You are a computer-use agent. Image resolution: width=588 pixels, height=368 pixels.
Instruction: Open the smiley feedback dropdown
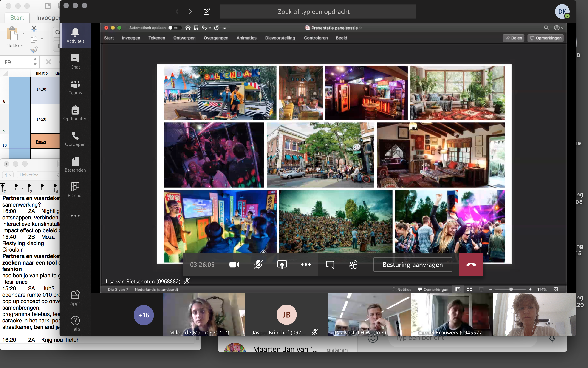(559, 28)
